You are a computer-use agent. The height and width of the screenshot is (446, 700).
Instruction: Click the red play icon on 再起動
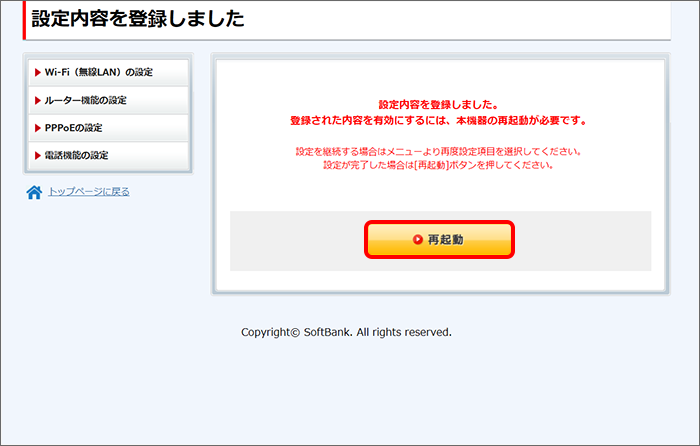417,240
